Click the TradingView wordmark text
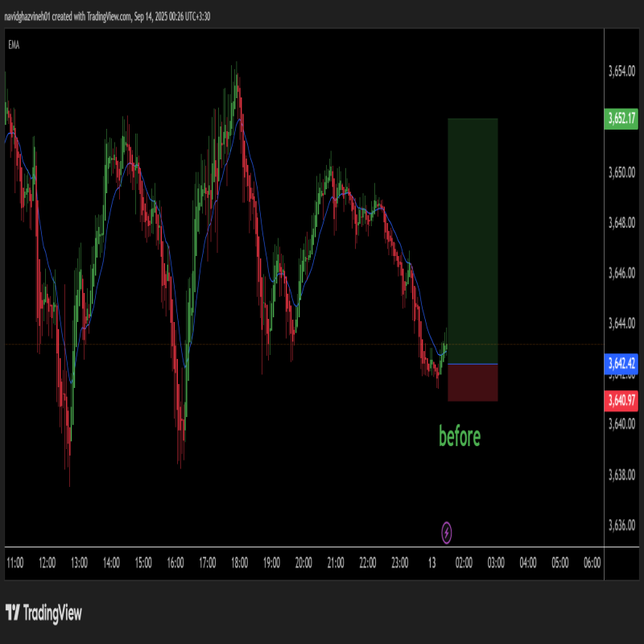Viewport: 644px width, 644px height. point(52,613)
